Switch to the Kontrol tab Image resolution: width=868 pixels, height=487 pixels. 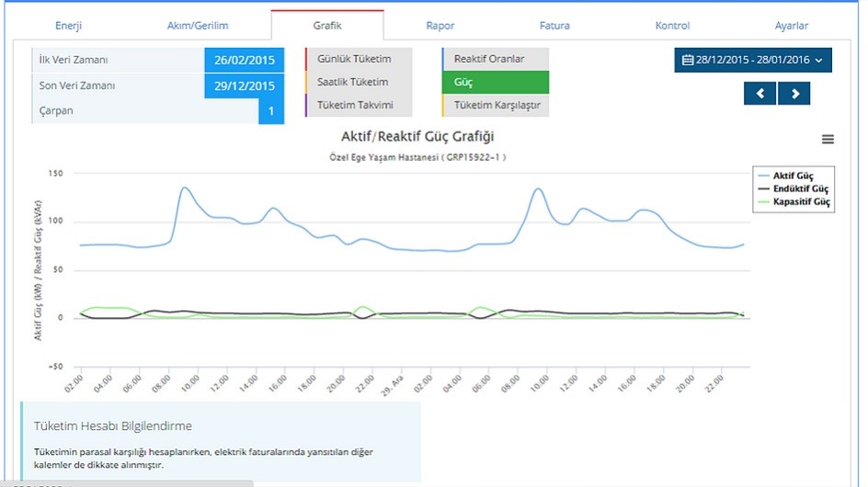pyautogui.click(x=672, y=26)
